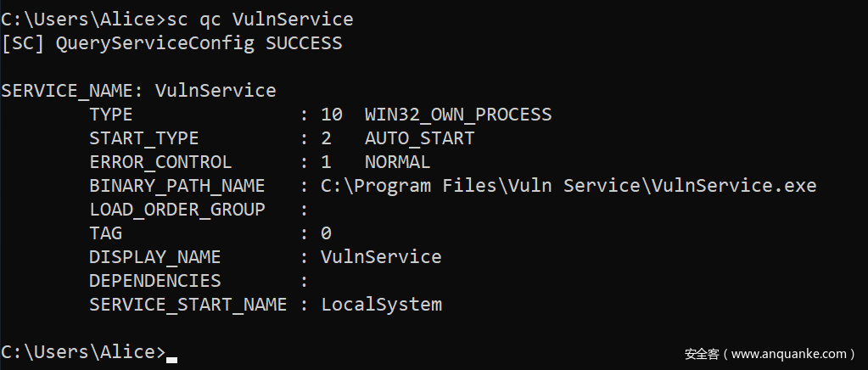
Task: Select the WIN32_OWN_PROCESS value
Action: pos(457,114)
